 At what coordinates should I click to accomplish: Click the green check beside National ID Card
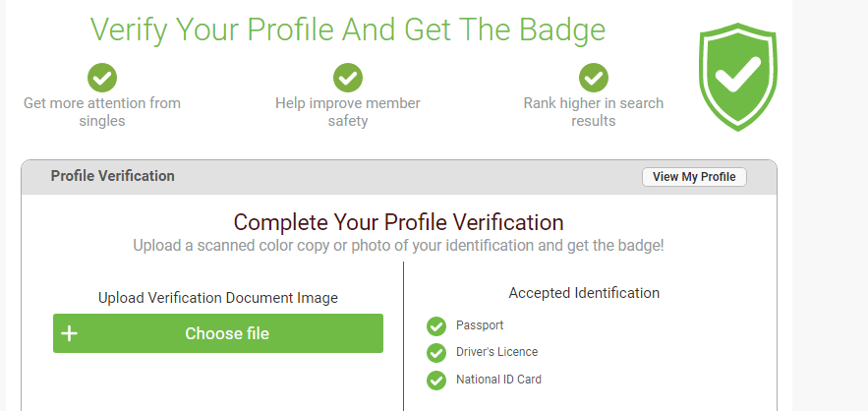click(436, 380)
